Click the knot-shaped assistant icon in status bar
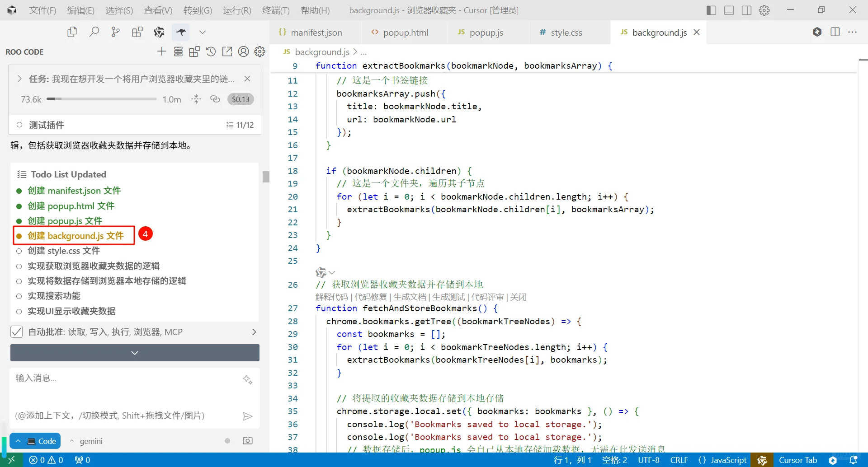 click(x=762, y=460)
